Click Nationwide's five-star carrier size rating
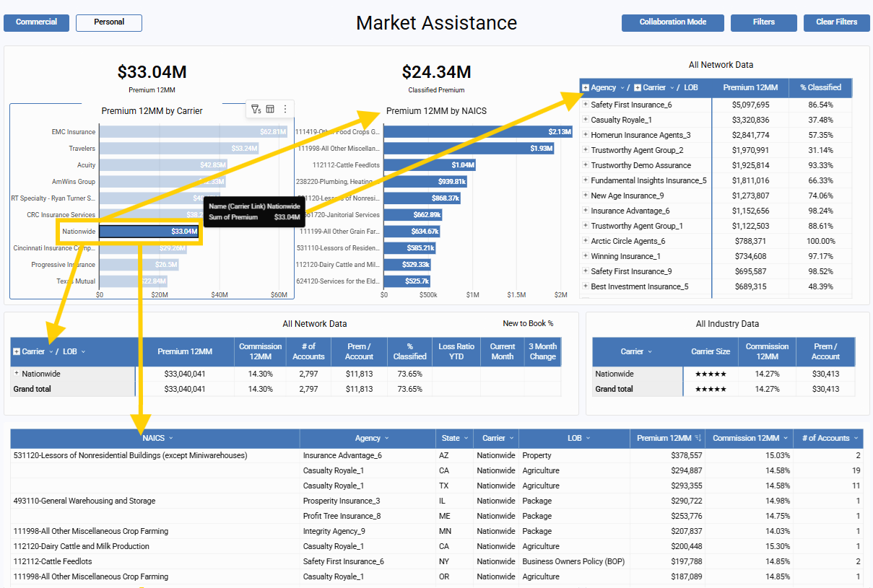This screenshot has height=588, width=873. pos(709,374)
